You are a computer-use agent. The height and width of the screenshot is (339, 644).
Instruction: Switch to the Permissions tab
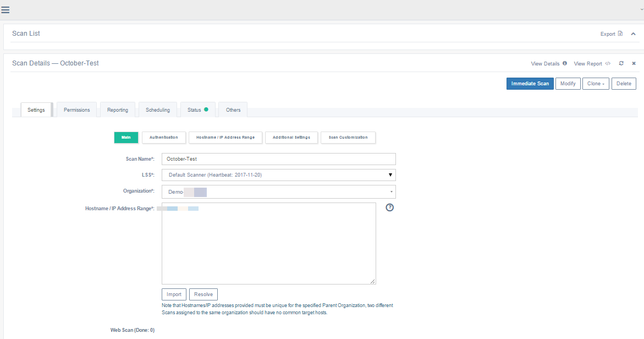tap(76, 110)
